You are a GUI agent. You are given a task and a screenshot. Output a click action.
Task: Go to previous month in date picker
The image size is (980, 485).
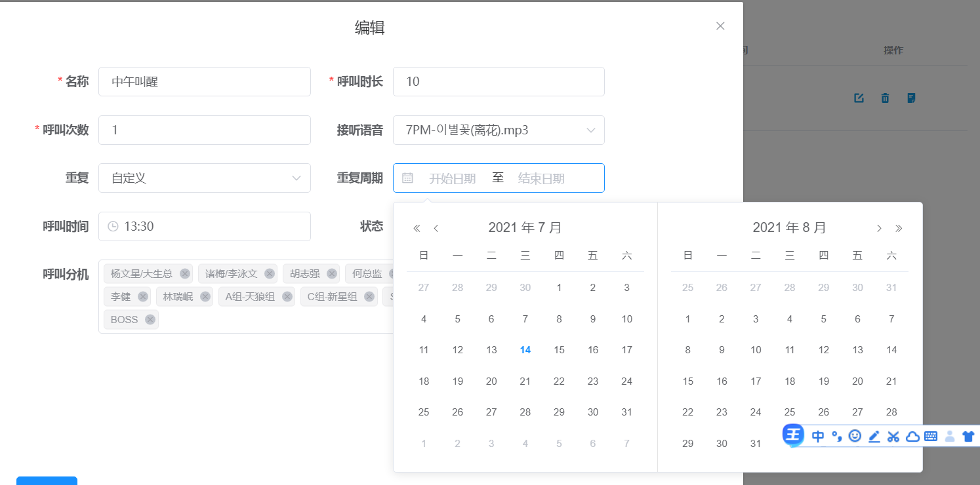[x=436, y=228]
